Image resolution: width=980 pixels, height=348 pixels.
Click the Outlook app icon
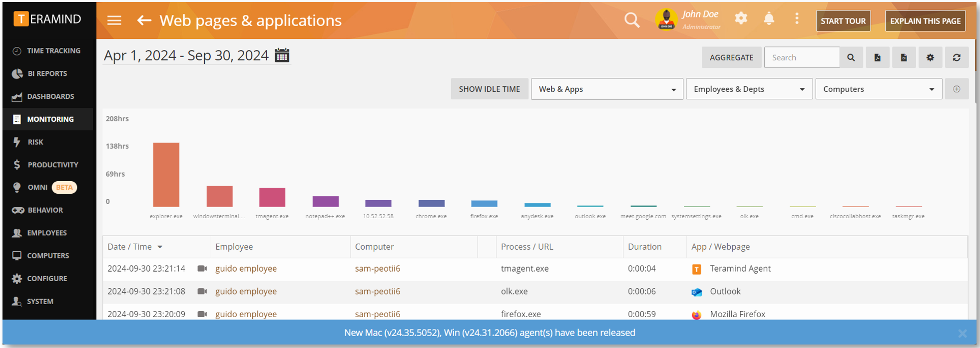696,292
